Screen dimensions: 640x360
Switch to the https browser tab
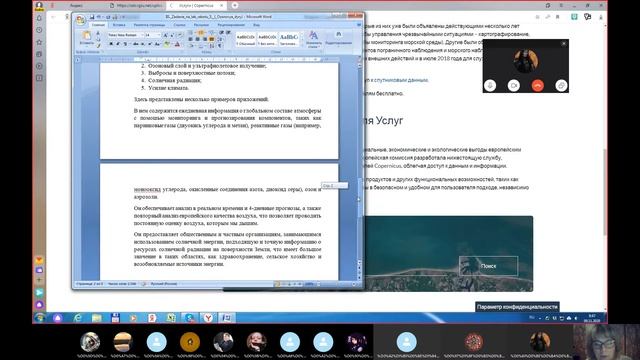click(137, 6)
